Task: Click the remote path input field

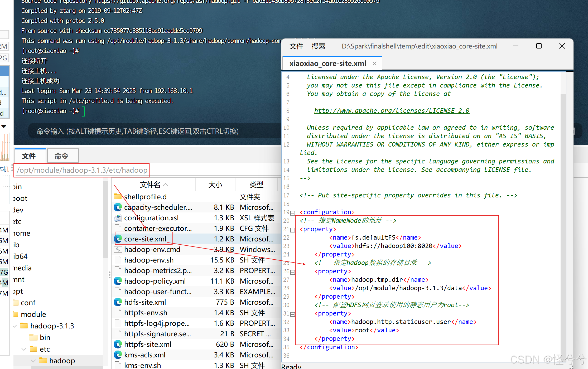Action: [82, 170]
